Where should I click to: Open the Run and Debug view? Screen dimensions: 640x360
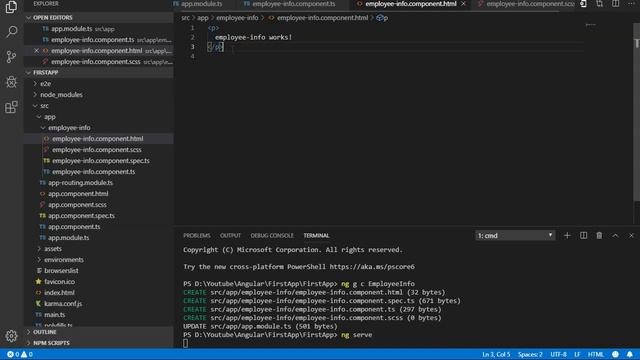tap(11, 82)
